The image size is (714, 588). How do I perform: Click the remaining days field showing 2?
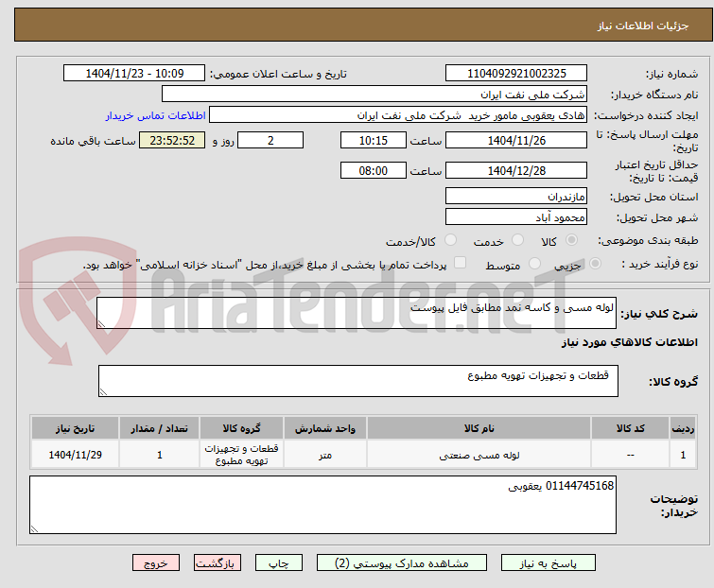click(270, 140)
